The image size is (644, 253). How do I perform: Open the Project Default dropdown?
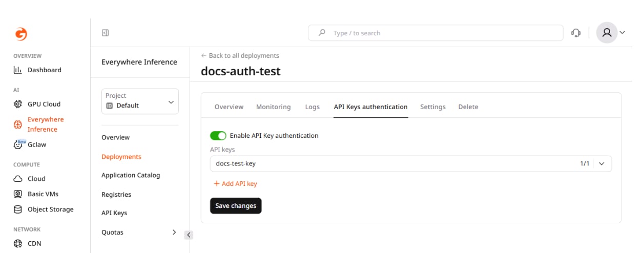(x=140, y=101)
